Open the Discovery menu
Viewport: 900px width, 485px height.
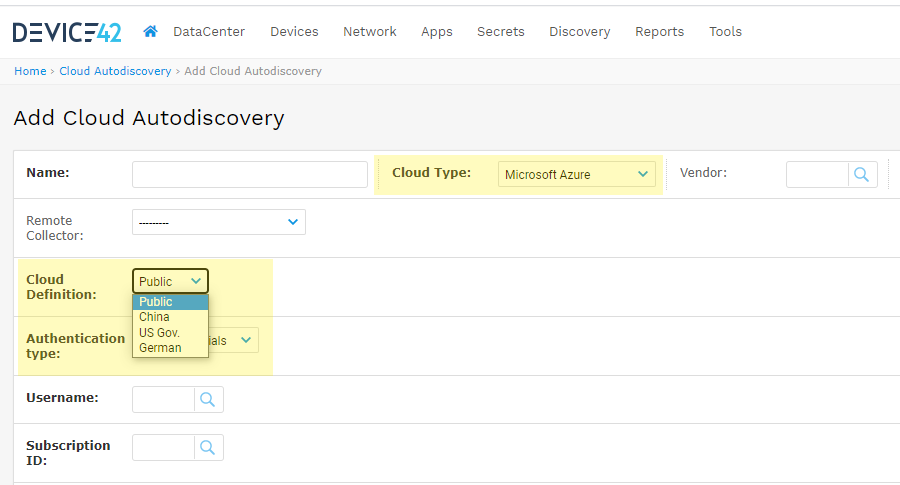[580, 32]
